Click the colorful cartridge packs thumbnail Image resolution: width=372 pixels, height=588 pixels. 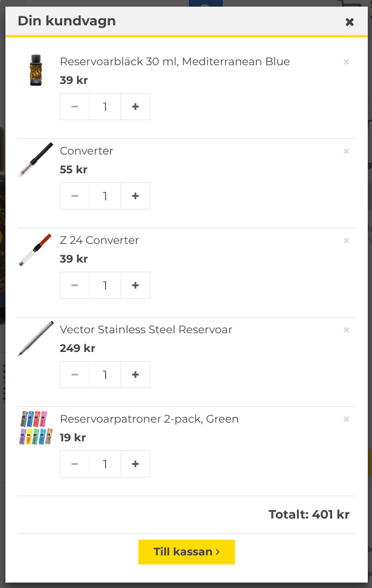click(x=36, y=427)
